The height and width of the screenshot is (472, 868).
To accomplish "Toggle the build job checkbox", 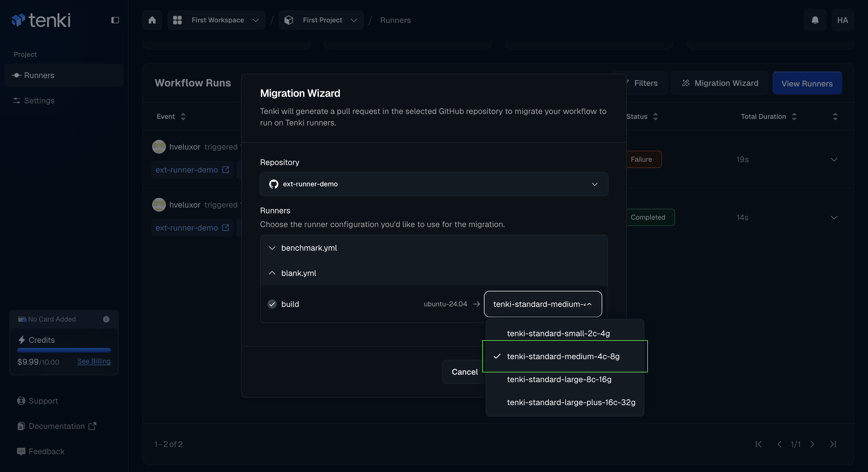I will coord(272,304).
